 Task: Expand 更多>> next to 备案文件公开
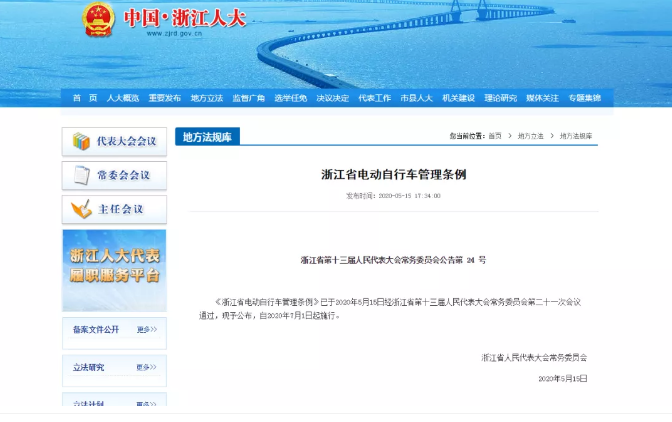[147, 329]
